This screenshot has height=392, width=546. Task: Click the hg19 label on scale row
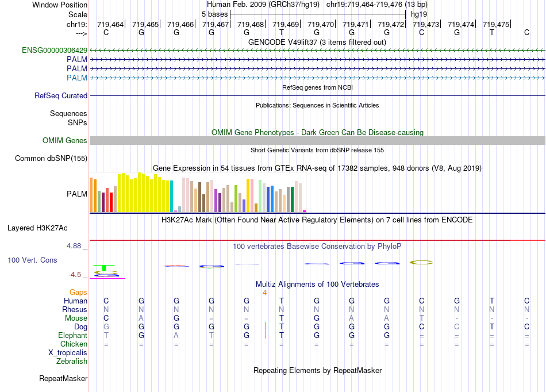419,14
